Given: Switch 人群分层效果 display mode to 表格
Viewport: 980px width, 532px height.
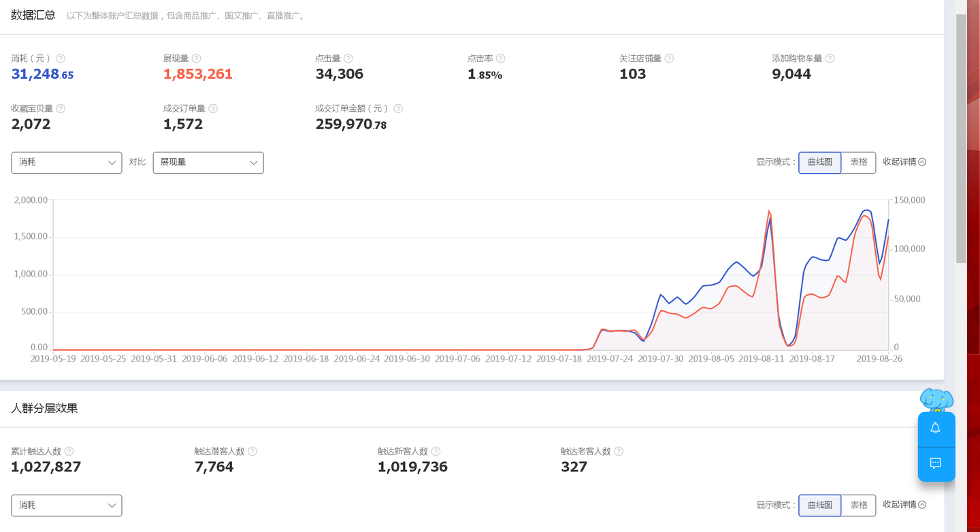Looking at the screenshot, I should pos(858,505).
